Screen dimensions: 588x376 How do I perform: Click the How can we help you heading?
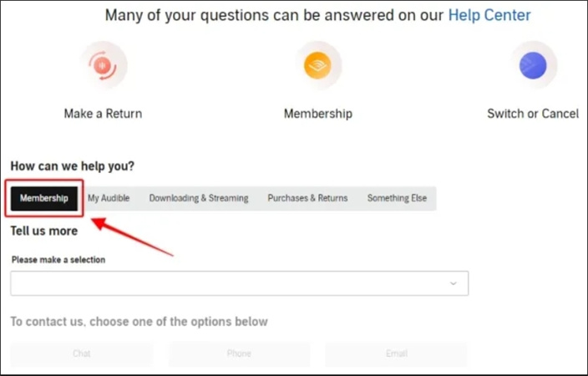(x=73, y=166)
